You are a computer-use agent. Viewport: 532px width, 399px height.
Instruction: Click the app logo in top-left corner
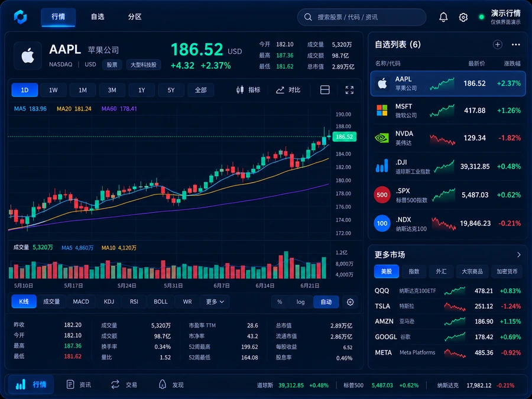(20, 17)
